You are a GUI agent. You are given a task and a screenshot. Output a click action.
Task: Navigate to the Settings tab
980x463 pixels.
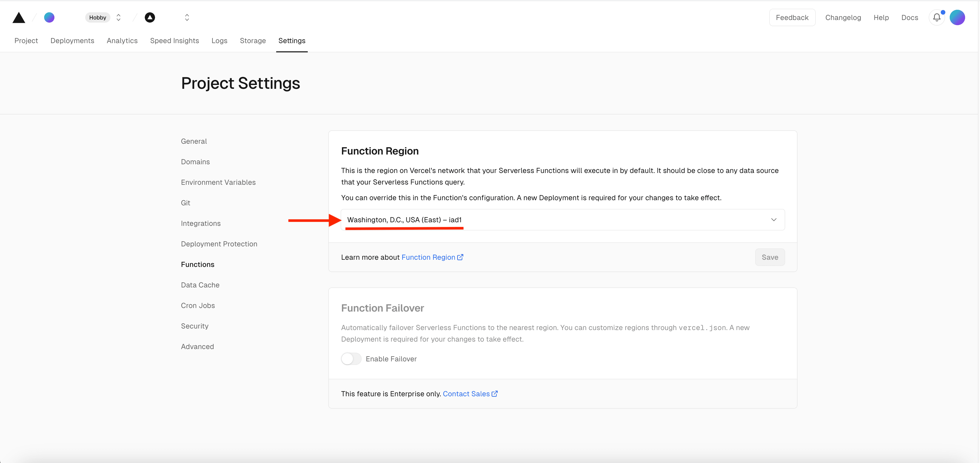(x=292, y=40)
